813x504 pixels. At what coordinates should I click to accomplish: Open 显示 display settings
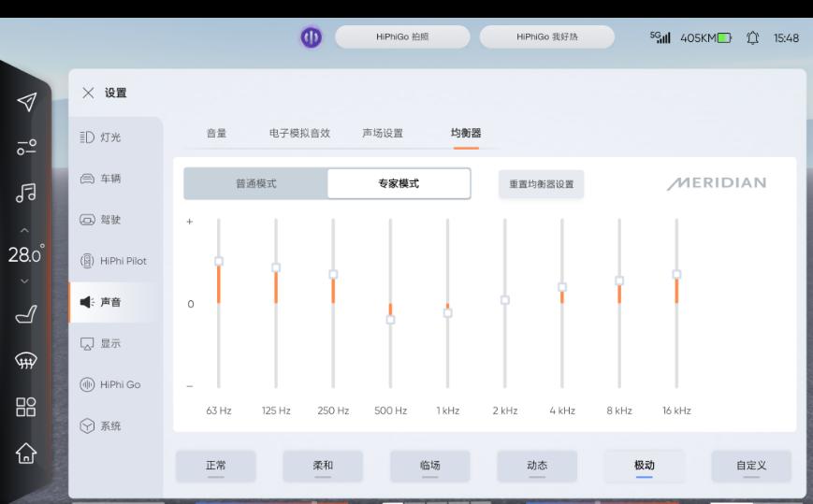[x=115, y=343]
